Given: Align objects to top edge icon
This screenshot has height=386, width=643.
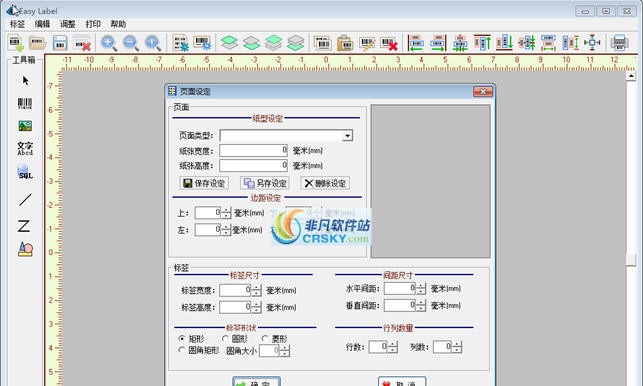Looking at the screenshot, I should [482, 43].
